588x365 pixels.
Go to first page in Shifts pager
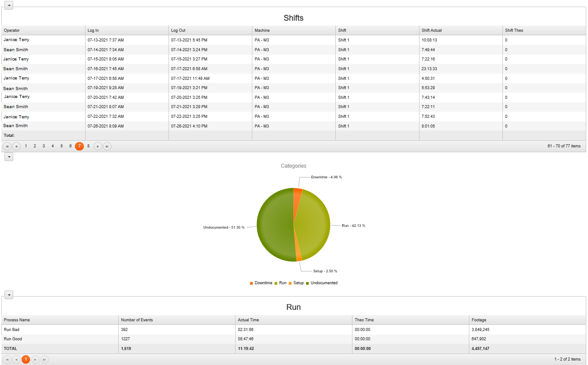pyautogui.click(x=7, y=146)
